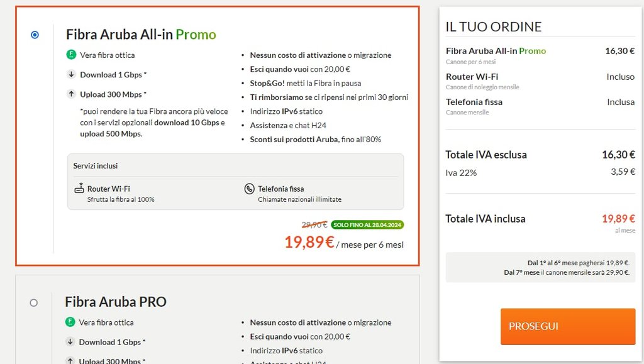Viewport: 644px width, 364px height.
Task: Select the Fibra Aruba PRO radio button
Action: 34,302
